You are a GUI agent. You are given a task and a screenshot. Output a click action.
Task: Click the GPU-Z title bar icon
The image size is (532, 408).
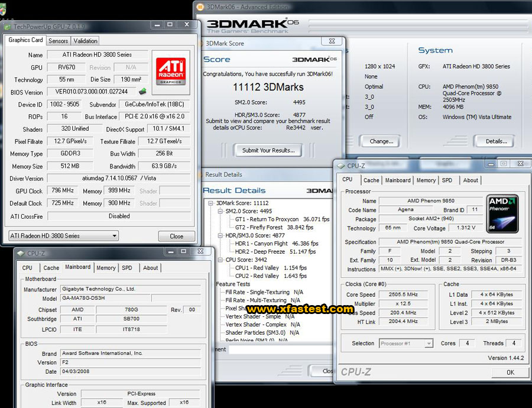click(x=8, y=27)
